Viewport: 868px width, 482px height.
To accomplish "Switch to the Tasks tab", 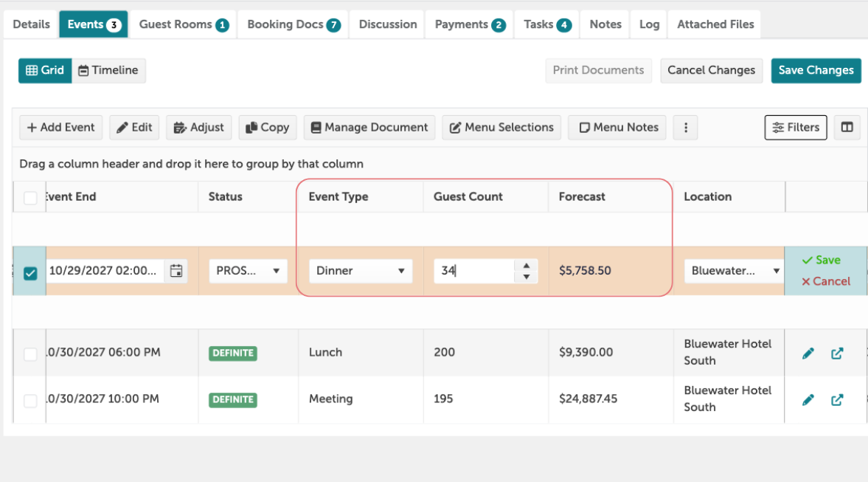I will [x=547, y=24].
